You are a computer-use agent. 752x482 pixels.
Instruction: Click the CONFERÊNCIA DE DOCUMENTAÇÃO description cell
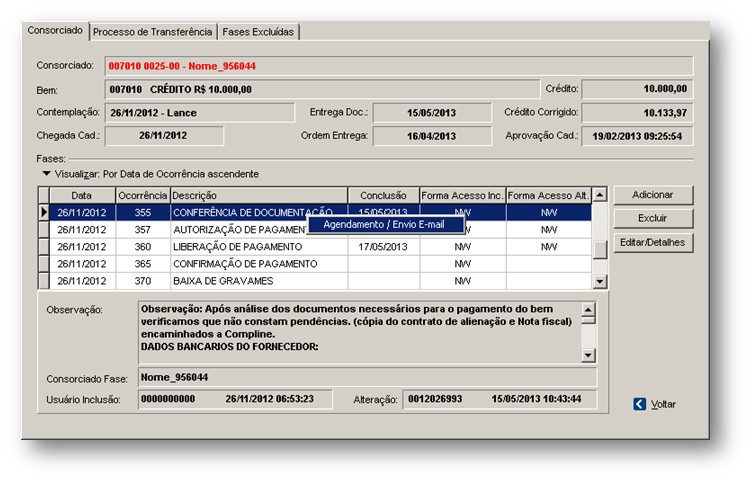[258, 212]
